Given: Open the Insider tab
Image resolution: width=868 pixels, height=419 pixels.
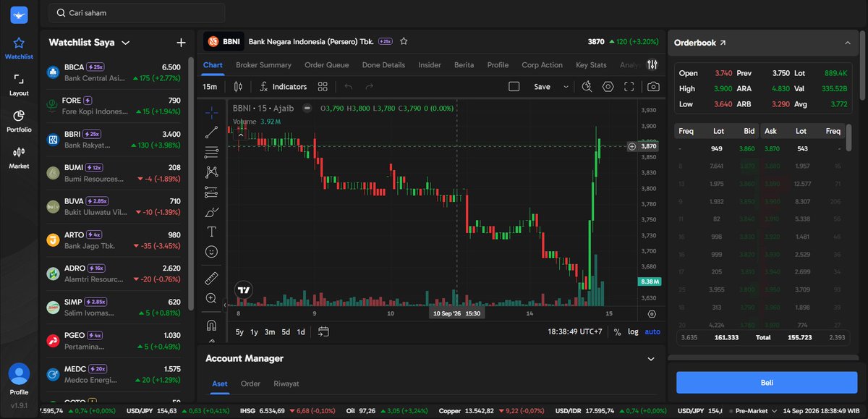Looking at the screenshot, I should pos(430,65).
